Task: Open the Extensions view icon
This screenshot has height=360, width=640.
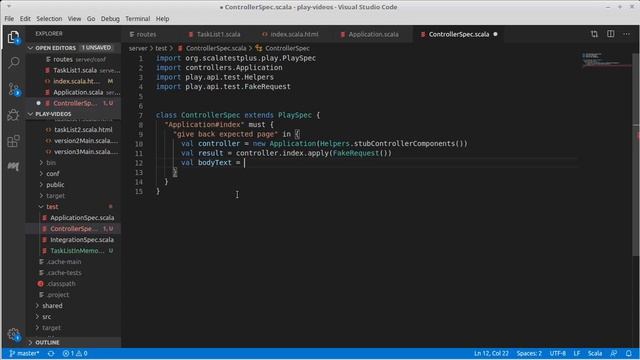Action: click(13, 141)
